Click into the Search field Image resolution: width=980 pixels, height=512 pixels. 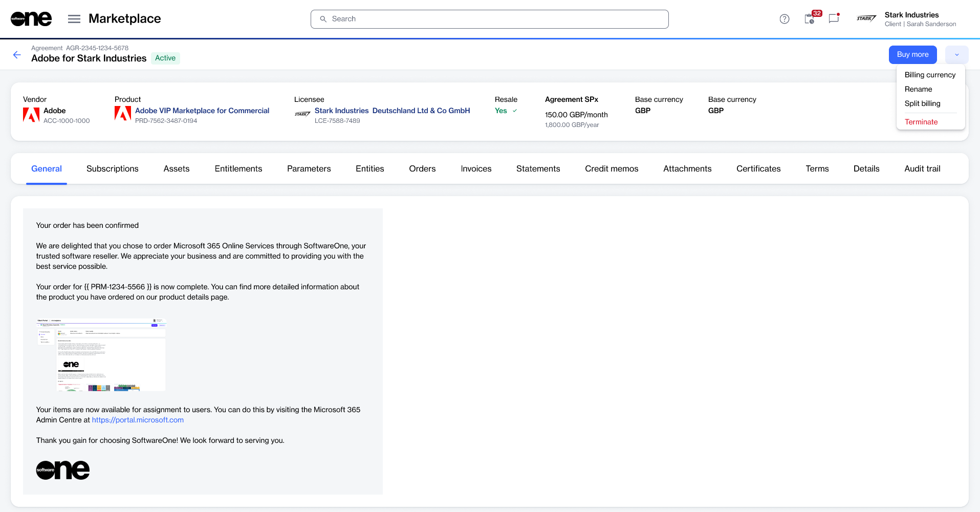tap(489, 19)
